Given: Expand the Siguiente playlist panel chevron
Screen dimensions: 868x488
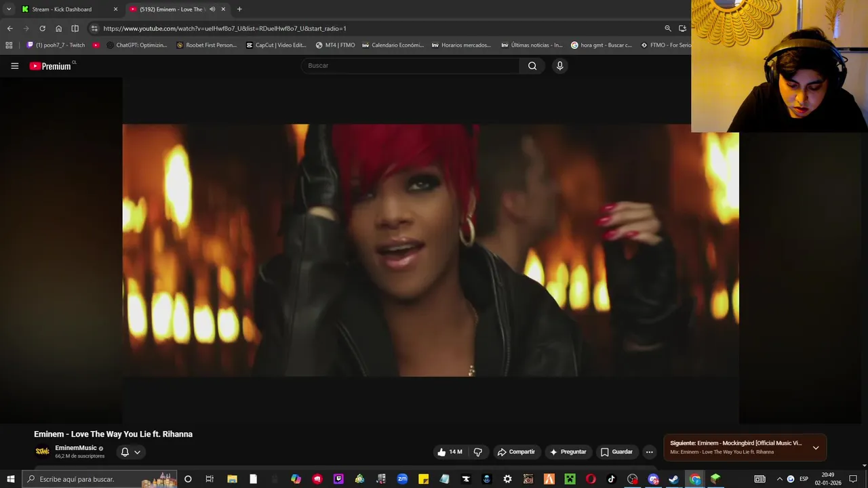Looking at the screenshot, I should point(816,447).
